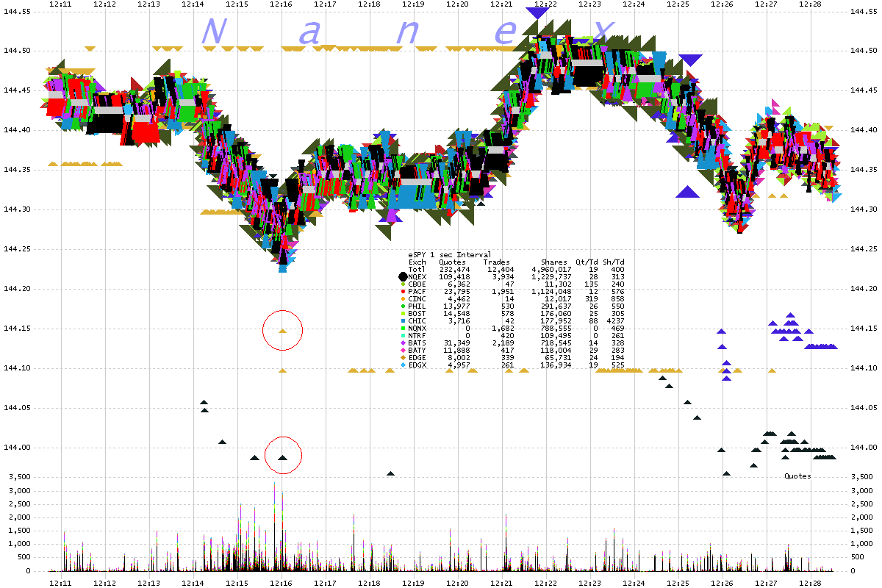
Task: Click the purple BATS legend diamond
Action: tap(402, 343)
